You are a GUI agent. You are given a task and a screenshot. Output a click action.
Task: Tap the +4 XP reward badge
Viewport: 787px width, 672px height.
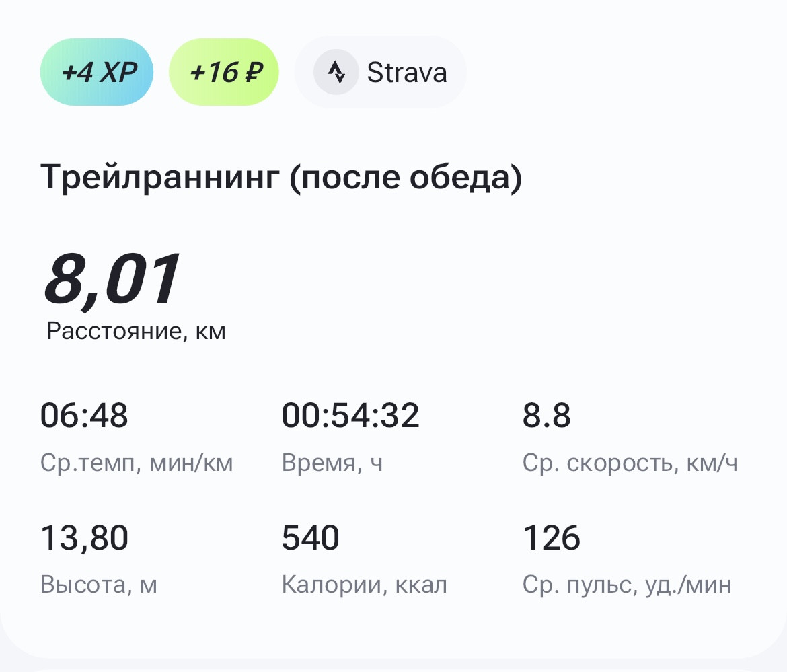[96, 72]
